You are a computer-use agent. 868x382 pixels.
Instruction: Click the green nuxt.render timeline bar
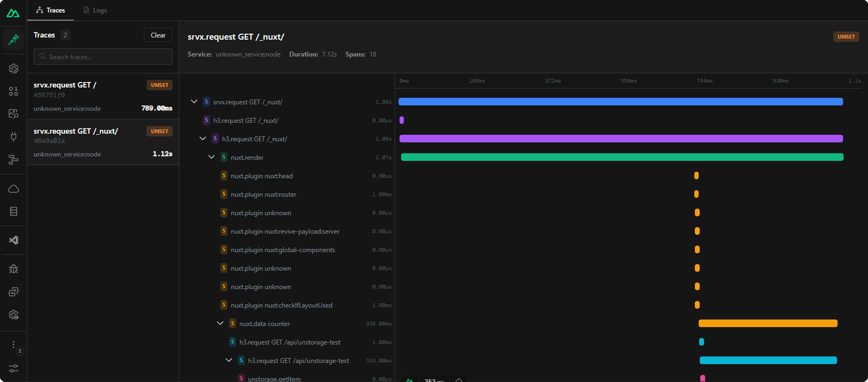coord(622,157)
